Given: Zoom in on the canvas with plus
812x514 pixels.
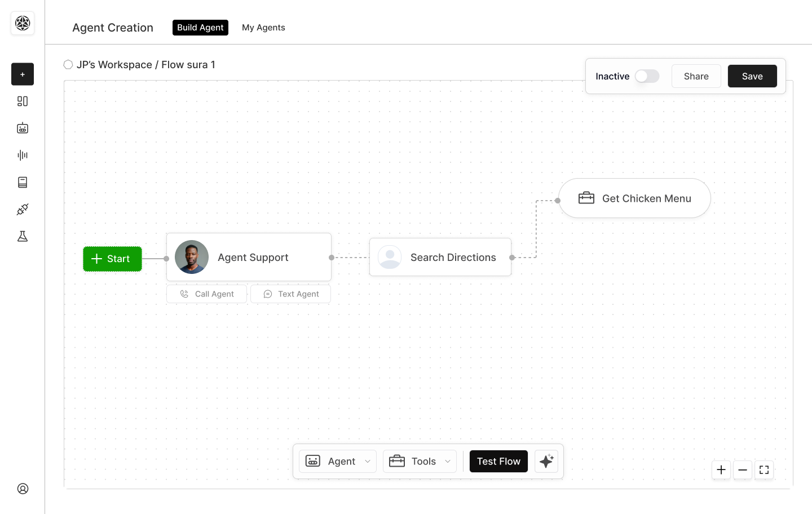Looking at the screenshot, I should coord(721,469).
